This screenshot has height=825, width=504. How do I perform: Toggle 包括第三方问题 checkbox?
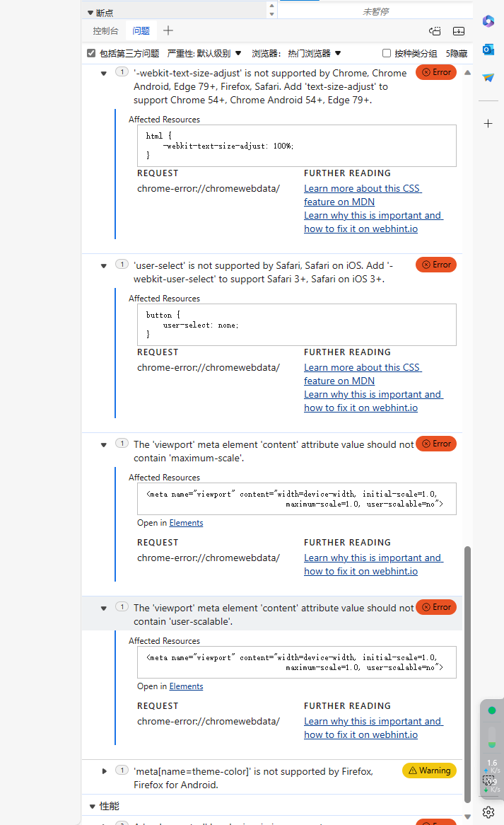(x=91, y=53)
